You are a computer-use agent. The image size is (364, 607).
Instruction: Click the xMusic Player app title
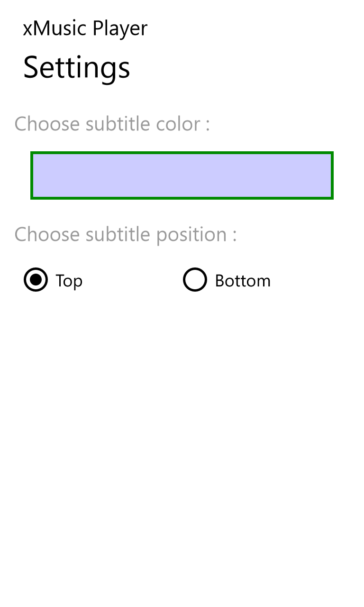tap(85, 28)
